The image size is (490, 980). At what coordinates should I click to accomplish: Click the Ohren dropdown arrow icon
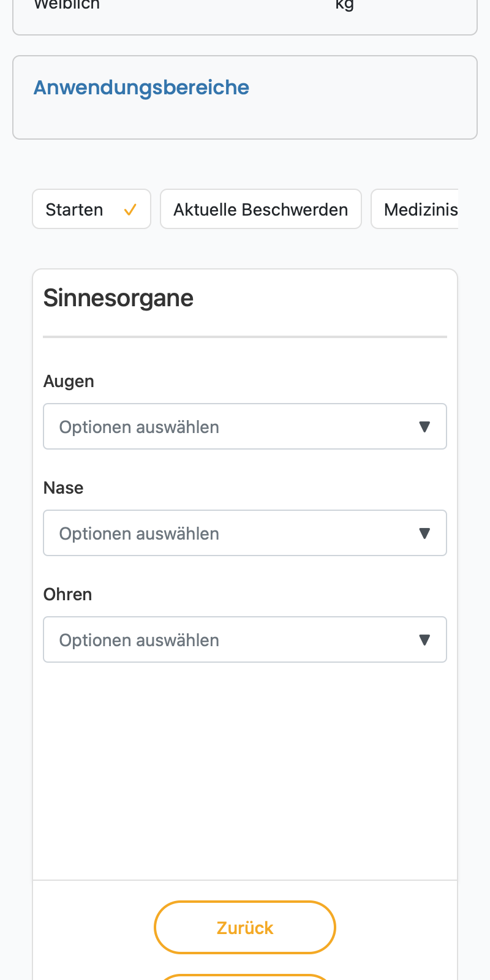424,640
